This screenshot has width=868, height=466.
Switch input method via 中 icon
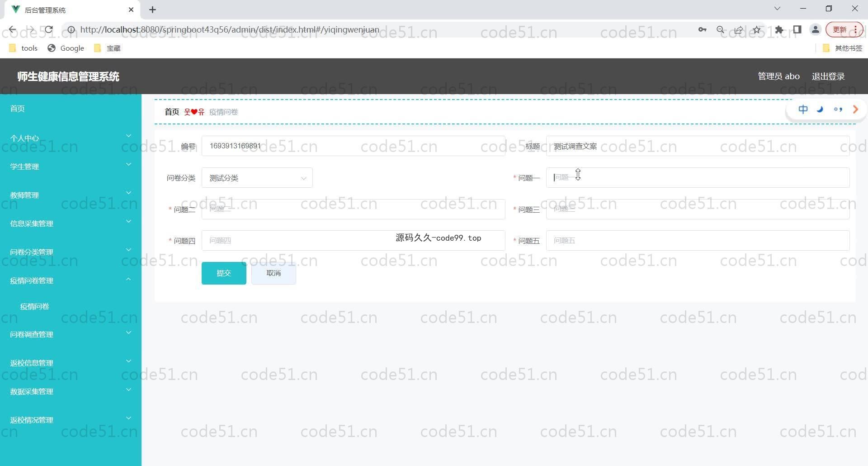[803, 109]
